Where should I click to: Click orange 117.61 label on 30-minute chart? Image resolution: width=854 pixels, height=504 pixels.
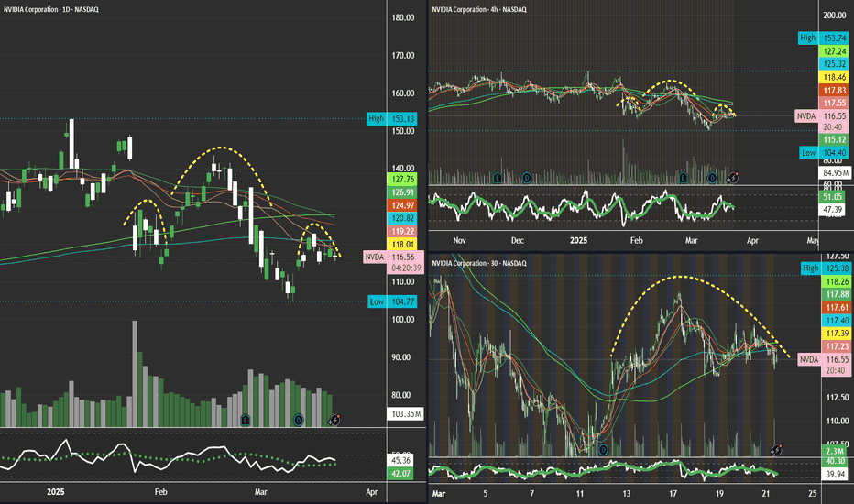pos(837,307)
